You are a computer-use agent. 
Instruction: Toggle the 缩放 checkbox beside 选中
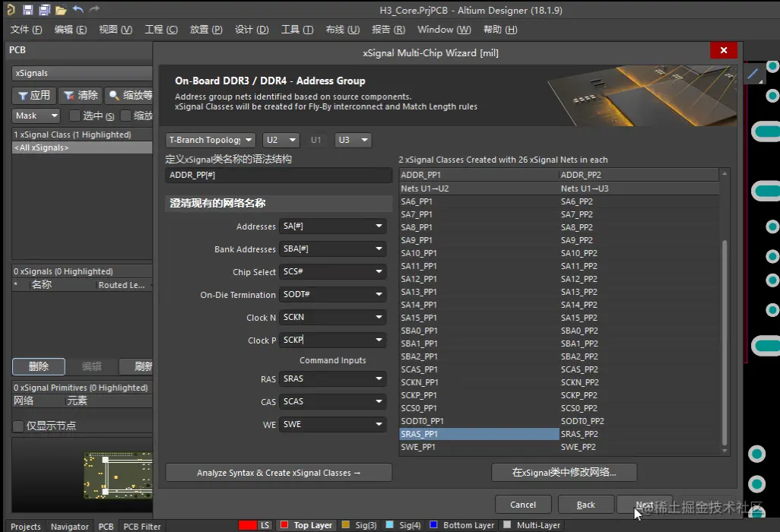point(126,116)
